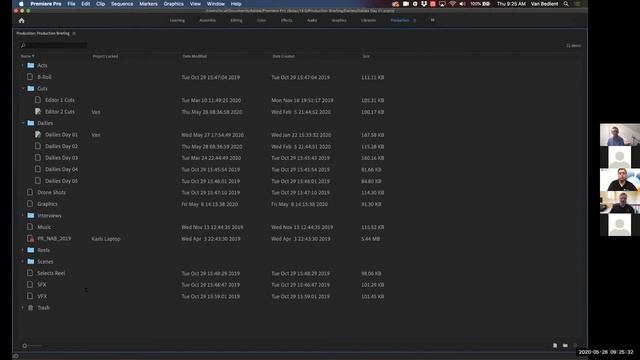Expand the Interviews folder

click(x=22, y=215)
